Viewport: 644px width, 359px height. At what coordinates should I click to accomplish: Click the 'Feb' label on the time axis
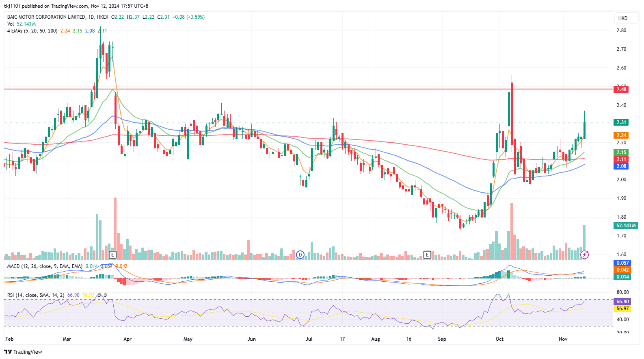click(x=9, y=339)
